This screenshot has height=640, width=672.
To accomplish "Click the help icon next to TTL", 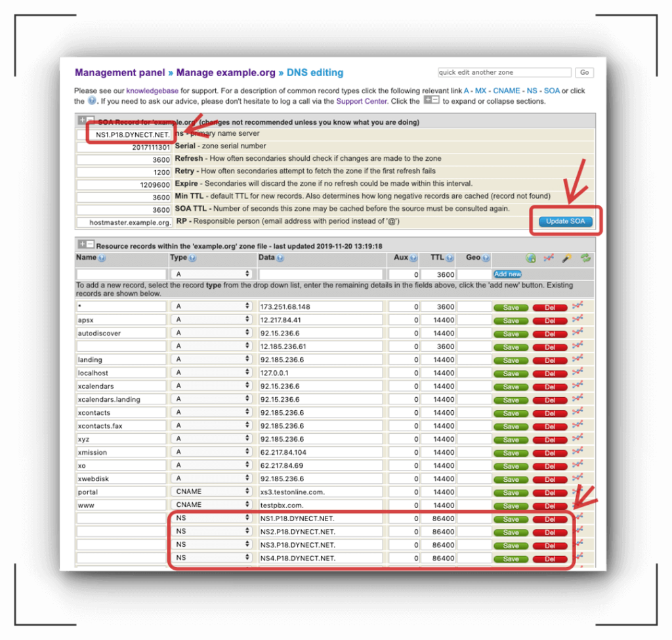I will pyautogui.click(x=449, y=258).
